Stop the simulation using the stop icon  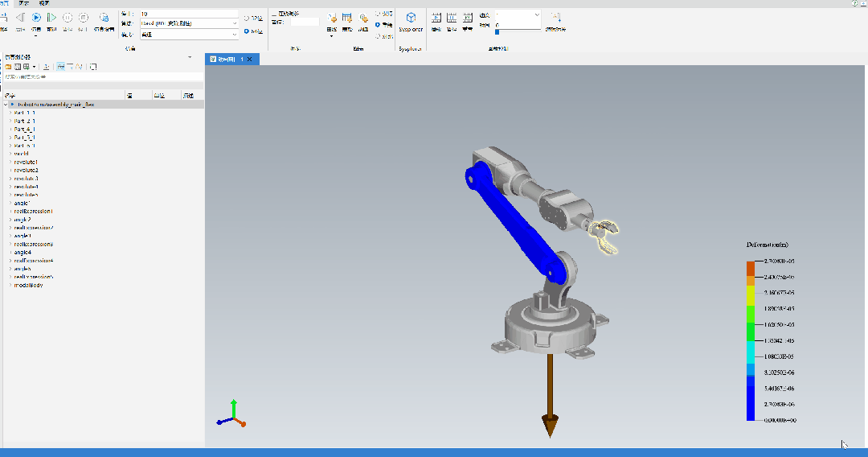pos(83,19)
